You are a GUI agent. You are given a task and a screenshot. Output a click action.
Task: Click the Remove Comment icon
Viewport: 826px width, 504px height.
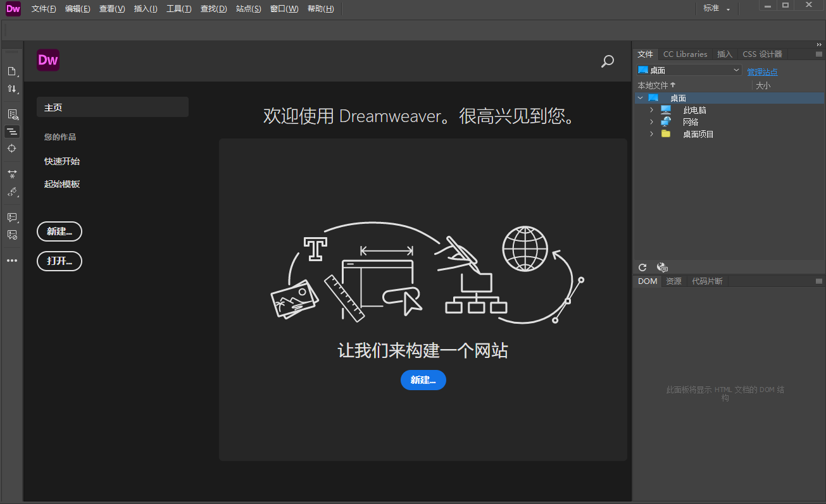tap(12, 235)
